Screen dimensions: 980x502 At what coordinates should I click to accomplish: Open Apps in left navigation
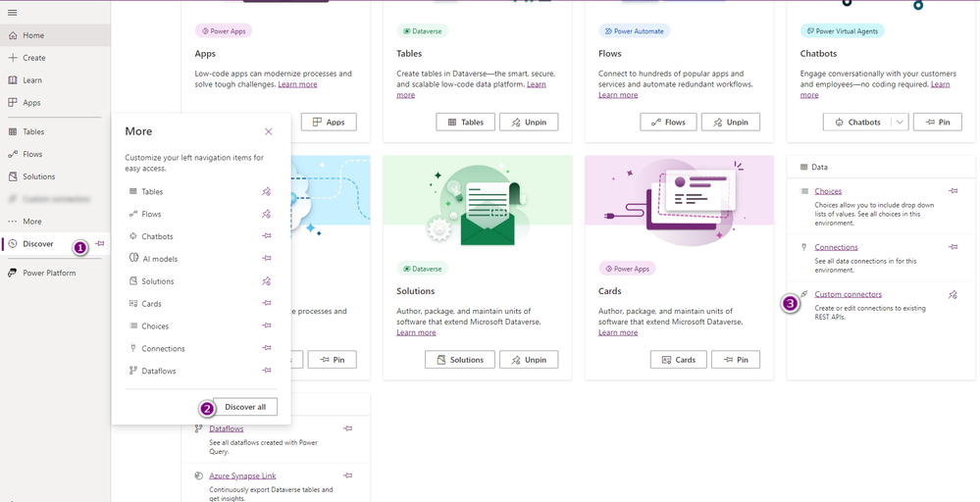pos(55,102)
